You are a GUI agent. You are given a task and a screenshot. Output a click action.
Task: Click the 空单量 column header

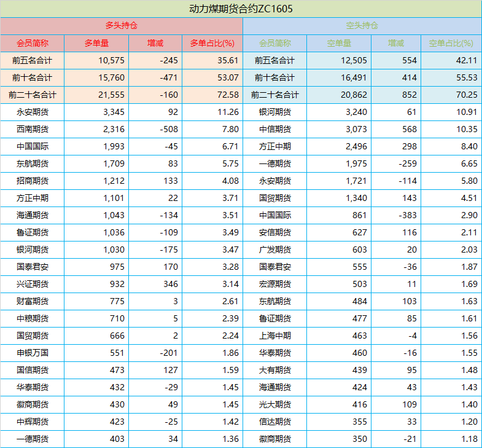pyautogui.click(x=339, y=43)
